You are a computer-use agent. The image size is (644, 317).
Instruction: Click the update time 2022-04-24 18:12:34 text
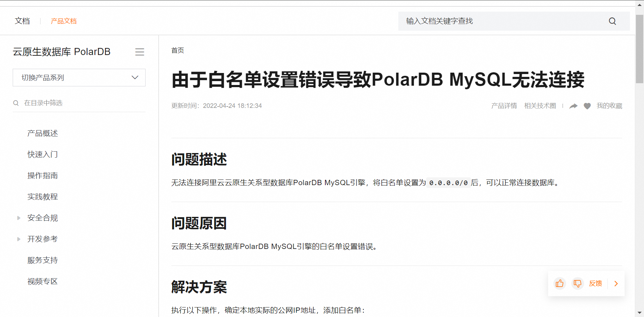pos(232,106)
